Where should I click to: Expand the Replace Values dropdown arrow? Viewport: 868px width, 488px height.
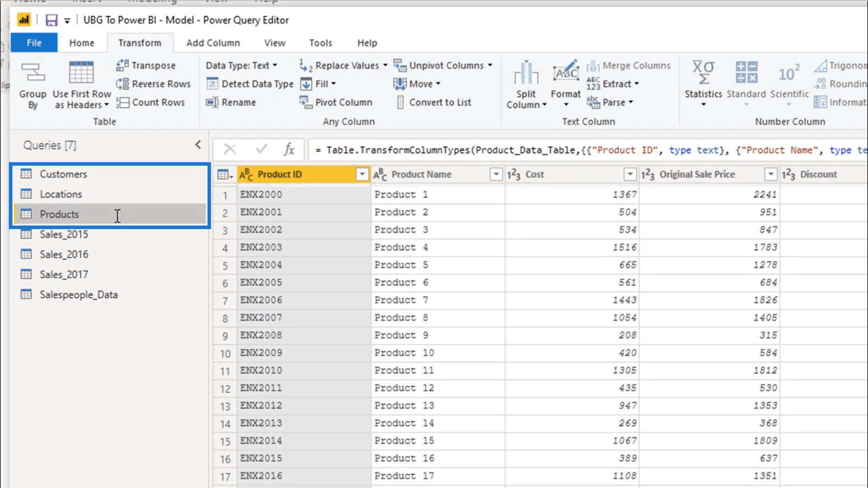tap(385, 66)
